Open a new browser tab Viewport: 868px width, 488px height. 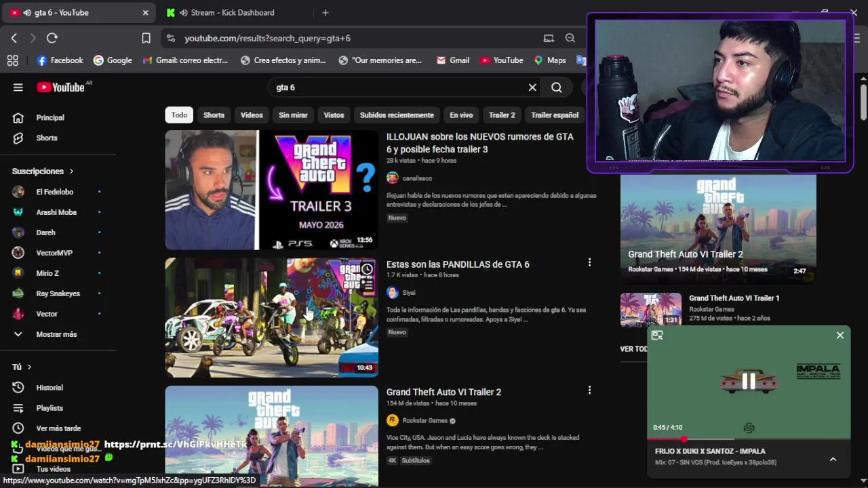(325, 12)
